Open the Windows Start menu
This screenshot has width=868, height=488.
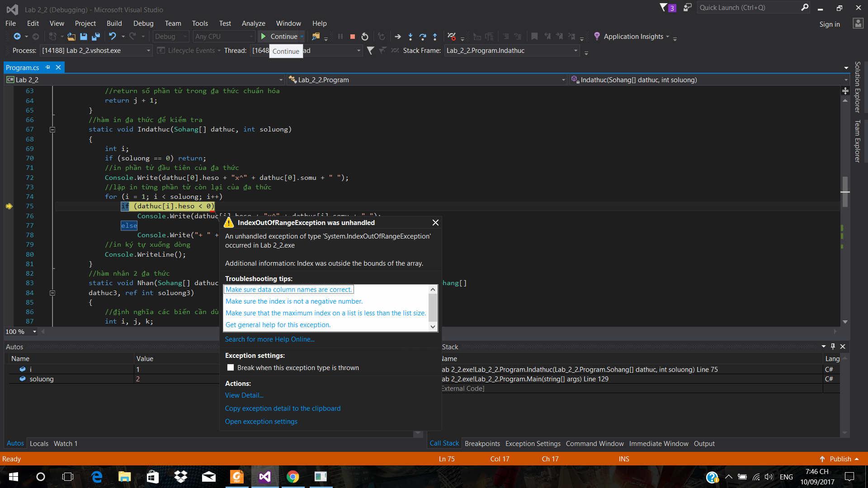tap(14, 477)
